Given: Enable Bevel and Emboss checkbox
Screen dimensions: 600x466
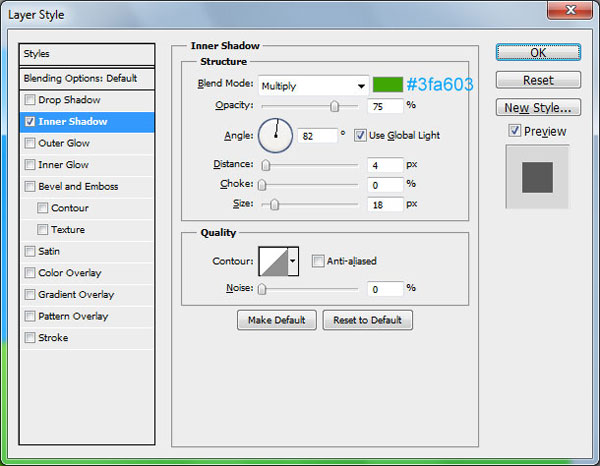Looking at the screenshot, I should pos(30,186).
